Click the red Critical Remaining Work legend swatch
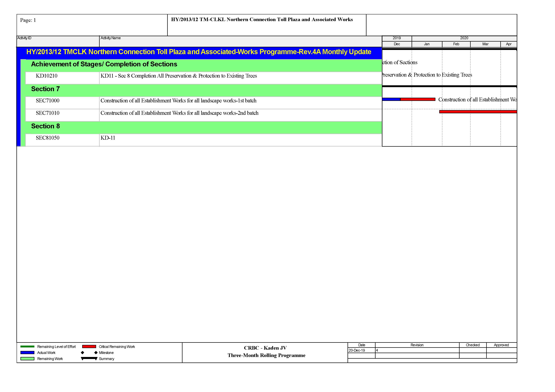The width and height of the screenshot is (555, 392). click(89, 347)
